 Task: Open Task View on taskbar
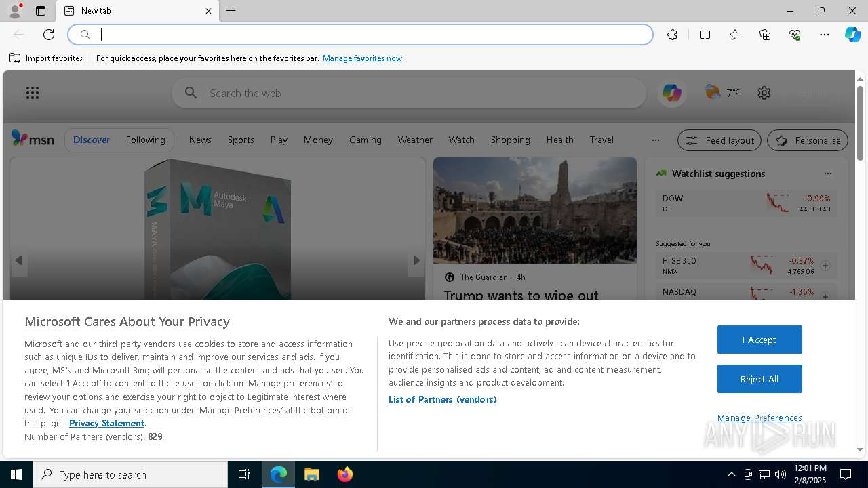(x=244, y=474)
